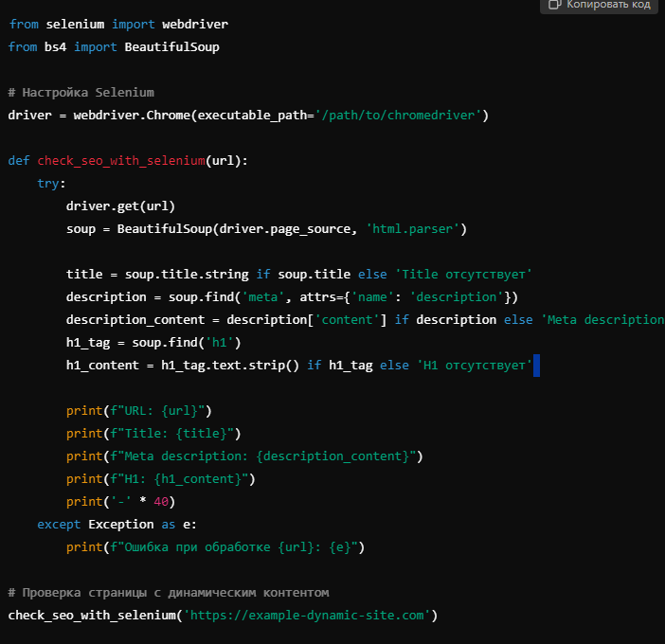Click the chromedriver path string
665x644 pixels.
(x=401, y=115)
